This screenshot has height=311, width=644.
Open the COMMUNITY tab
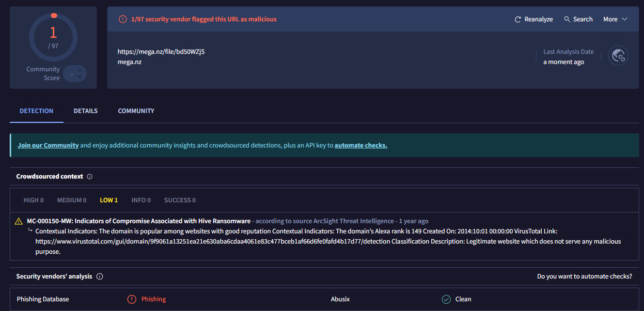(x=136, y=111)
